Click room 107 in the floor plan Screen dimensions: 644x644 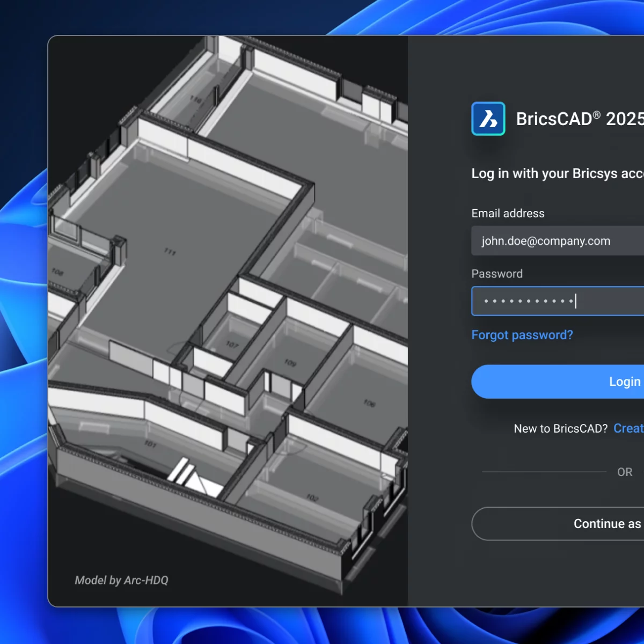coord(232,344)
